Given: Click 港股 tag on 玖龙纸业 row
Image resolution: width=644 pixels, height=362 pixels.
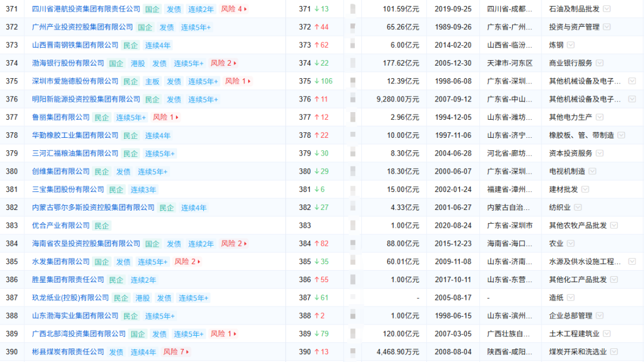Looking at the screenshot, I should [x=143, y=298].
